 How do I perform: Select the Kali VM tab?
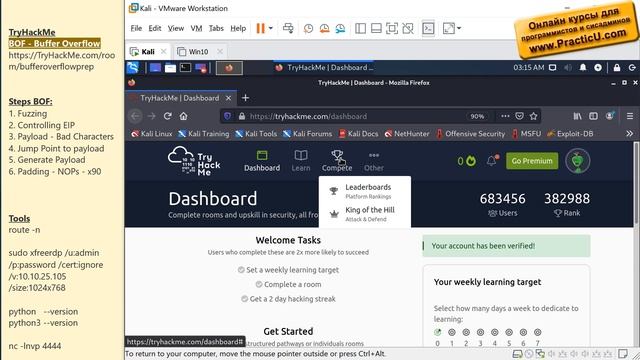pyautogui.click(x=148, y=51)
